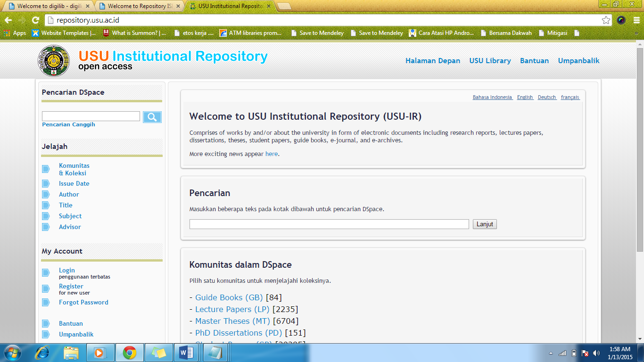Click the arrow icon beside Login
The height and width of the screenshot is (362, 644).
[46, 272]
